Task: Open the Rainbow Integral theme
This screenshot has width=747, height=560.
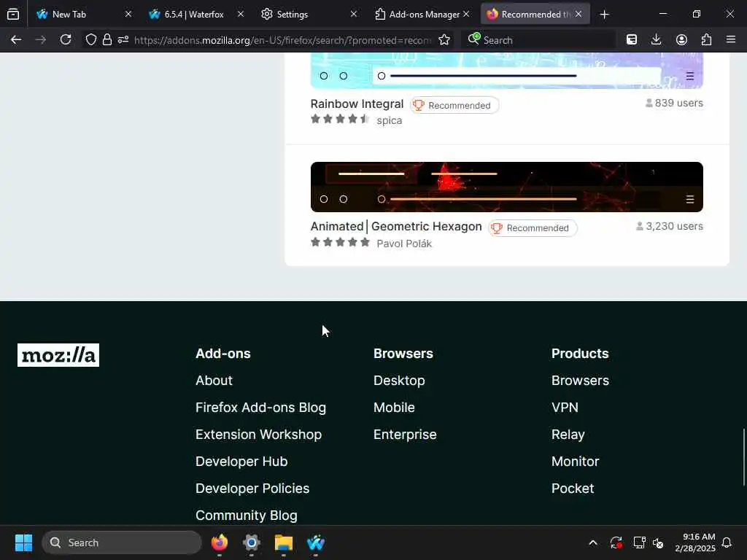Action: point(357,104)
